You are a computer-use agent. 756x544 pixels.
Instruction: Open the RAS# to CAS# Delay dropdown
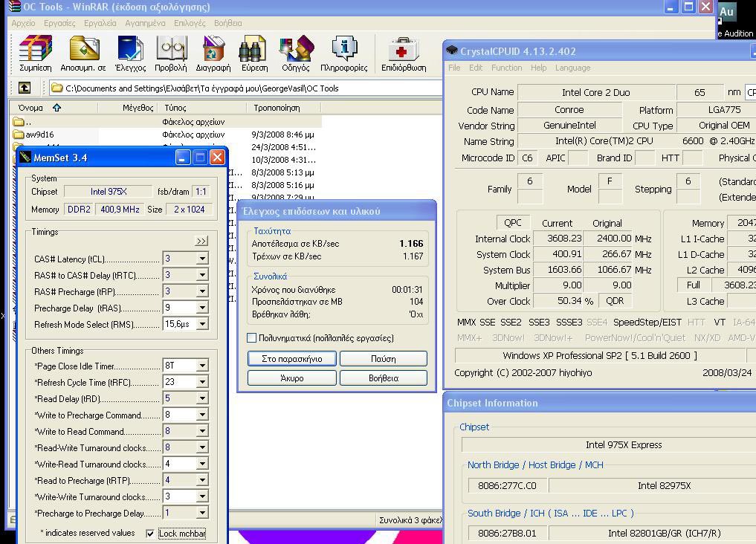point(202,275)
